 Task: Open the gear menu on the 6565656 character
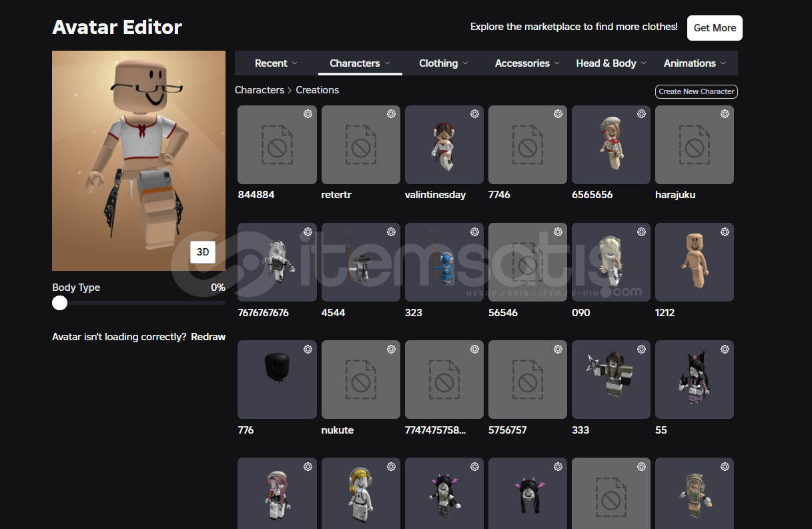[641, 114]
